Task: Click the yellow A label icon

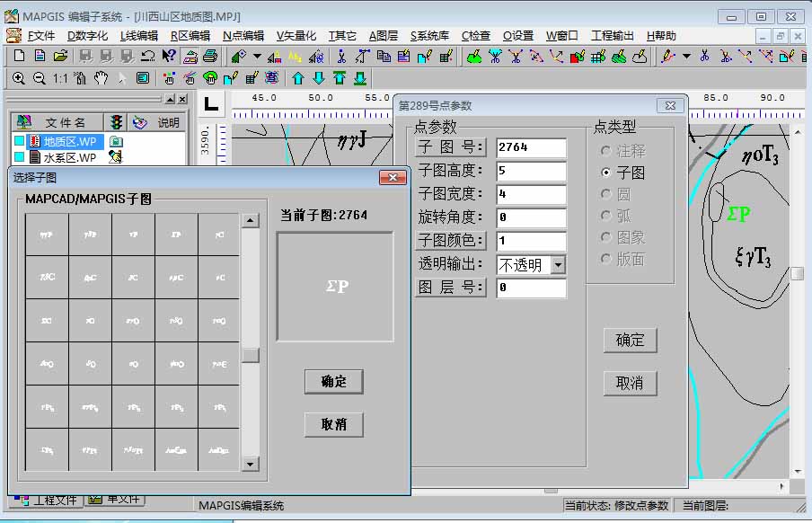Action: pyautogui.click(x=295, y=56)
